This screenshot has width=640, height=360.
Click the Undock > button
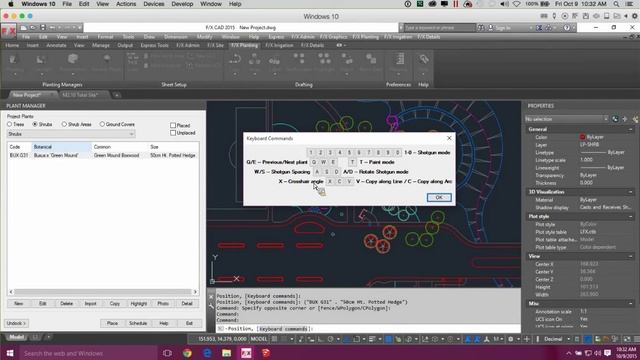[16, 323]
